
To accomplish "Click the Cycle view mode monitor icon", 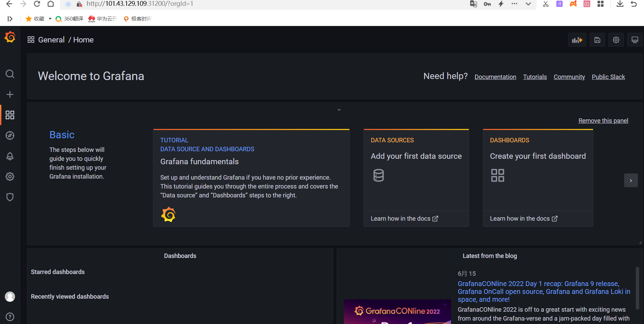I will pos(635,40).
